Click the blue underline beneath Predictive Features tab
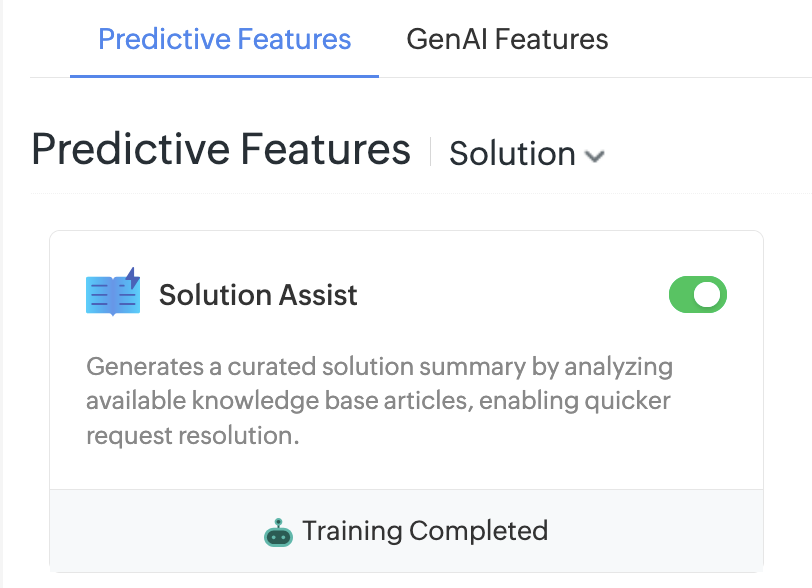Viewport: 812px width, 588px height. (x=225, y=76)
